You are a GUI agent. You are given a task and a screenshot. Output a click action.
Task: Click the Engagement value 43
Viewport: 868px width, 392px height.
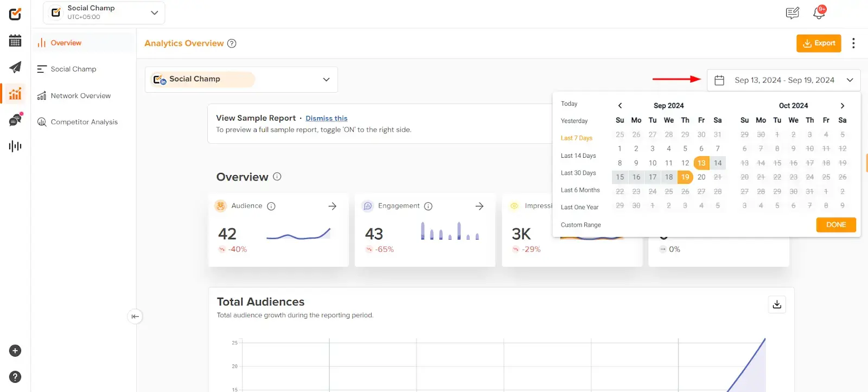coord(374,234)
